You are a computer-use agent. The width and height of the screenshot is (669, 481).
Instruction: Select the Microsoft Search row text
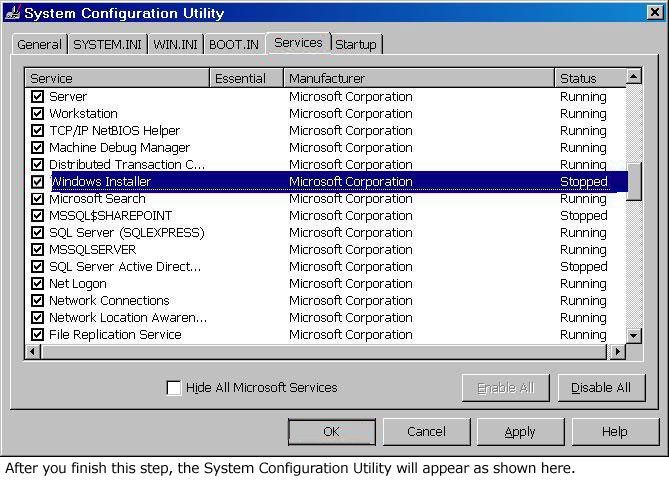pyautogui.click(x=97, y=198)
